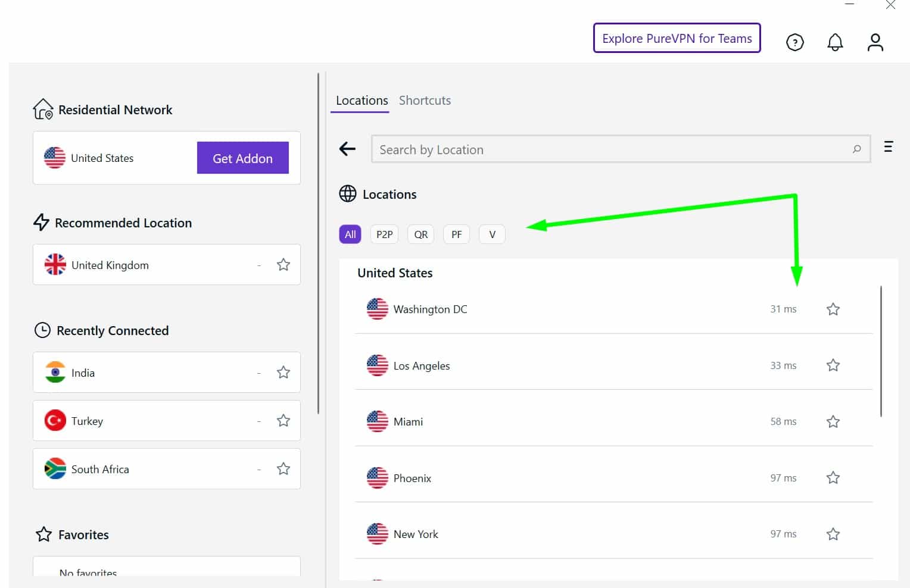The width and height of the screenshot is (910, 588).
Task: Click the flag next to New York
Action: tap(378, 534)
